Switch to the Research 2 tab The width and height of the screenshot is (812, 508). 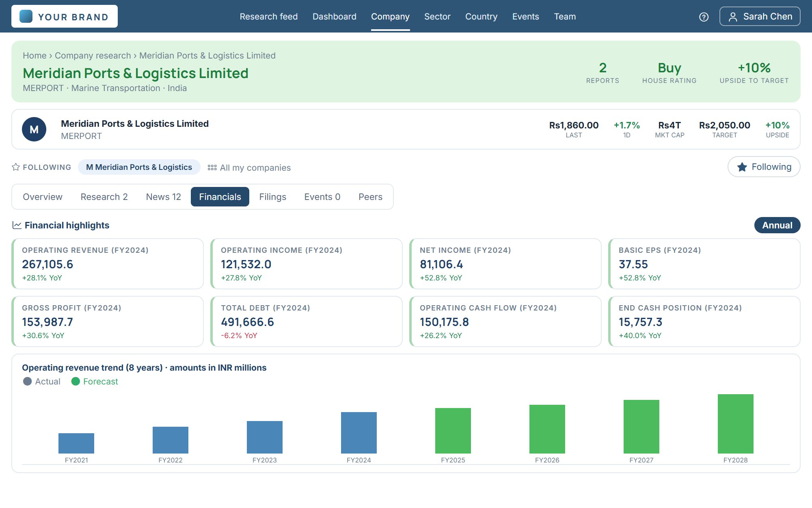point(104,197)
